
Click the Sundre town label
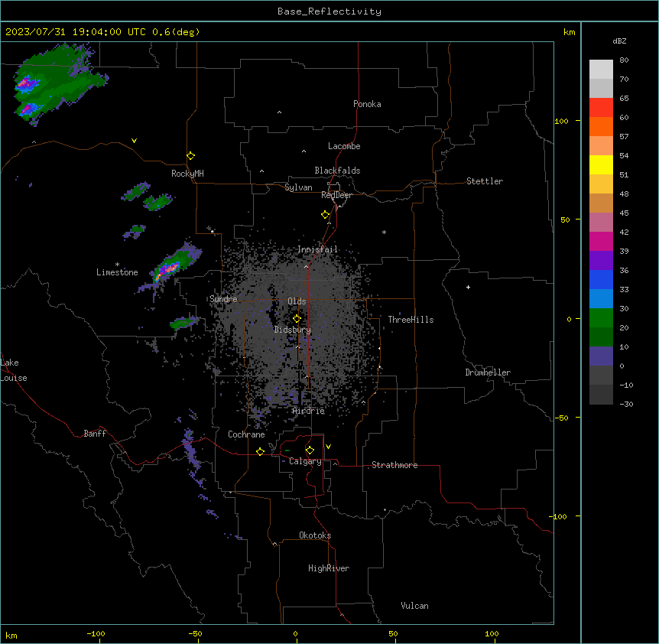223,299
